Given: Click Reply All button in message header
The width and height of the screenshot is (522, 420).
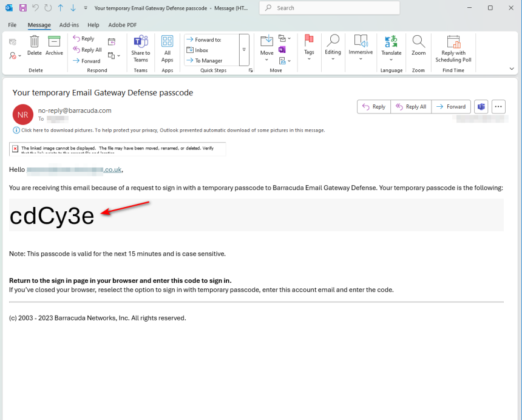Looking at the screenshot, I should coord(411,106).
